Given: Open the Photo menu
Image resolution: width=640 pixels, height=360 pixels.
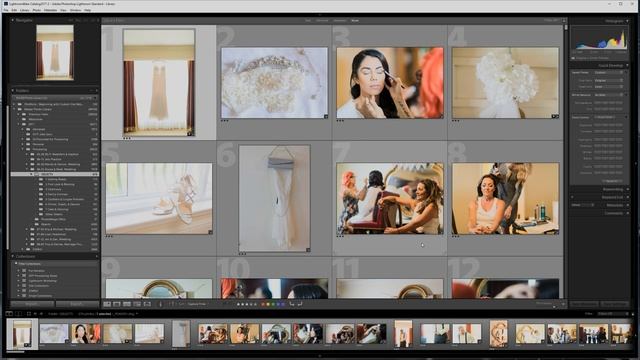Looking at the screenshot, I should point(37,10).
